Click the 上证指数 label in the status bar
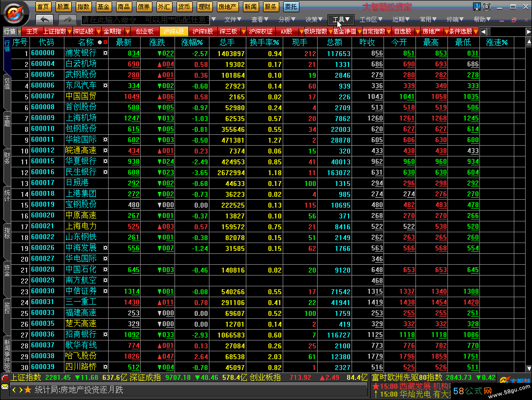 (26, 377)
